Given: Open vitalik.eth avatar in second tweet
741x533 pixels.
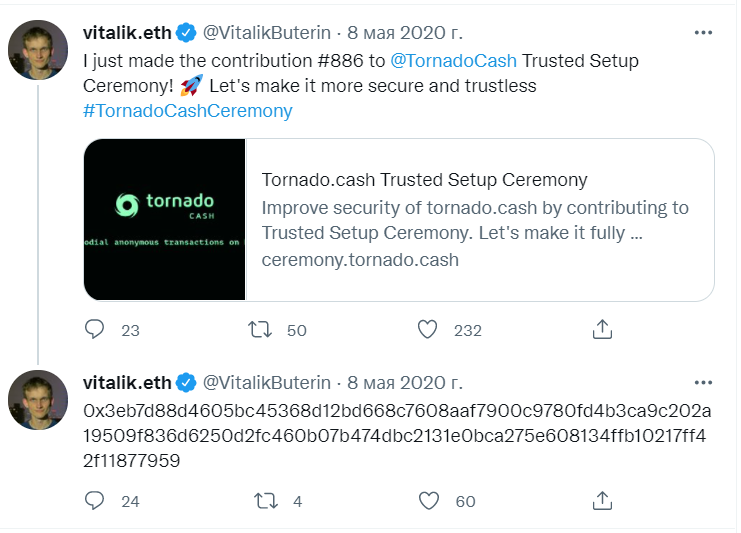Looking at the screenshot, I should click(x=38, y=399).
